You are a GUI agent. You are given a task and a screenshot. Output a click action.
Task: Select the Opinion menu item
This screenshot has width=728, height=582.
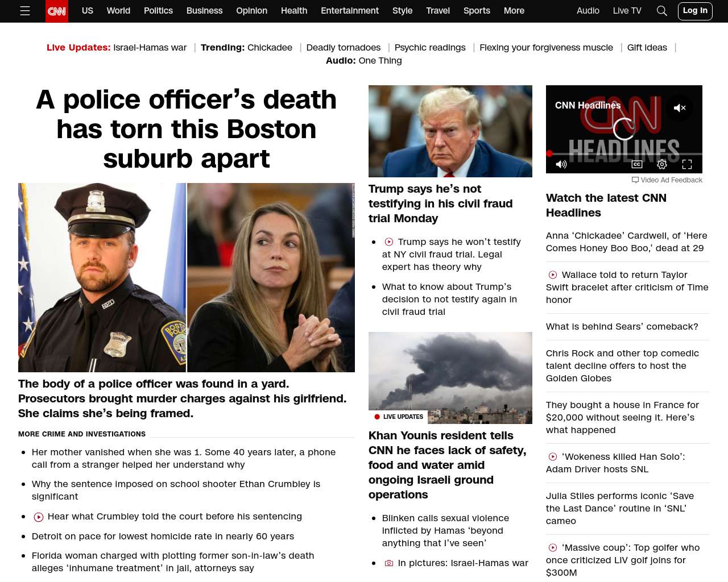pos(252,11)
